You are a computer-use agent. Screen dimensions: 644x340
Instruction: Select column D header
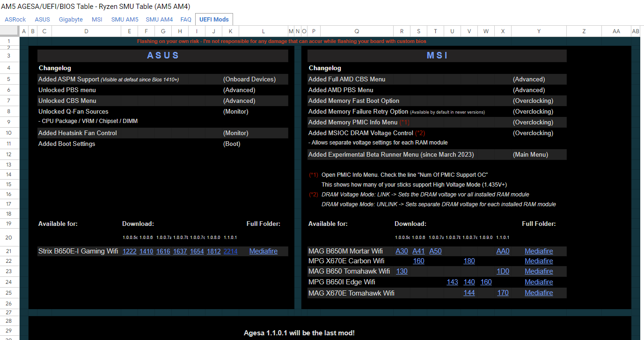pyautogui.click(x=86, y=31)
